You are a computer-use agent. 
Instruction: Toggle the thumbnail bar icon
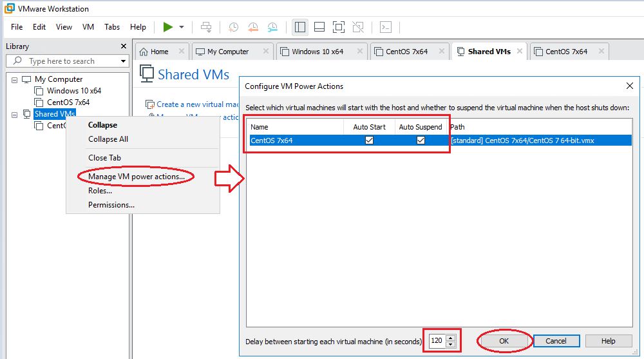pyautogui.click(x=319, y=27)
